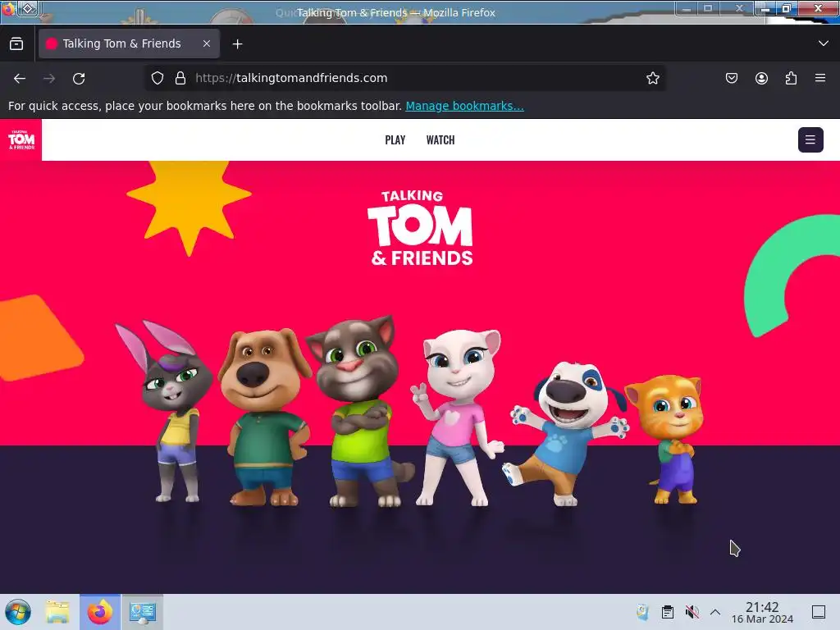This screenshot has height=630, width=840.
Task: Close the Talking Tom & Friends tab
Action: tap(207, 43)
